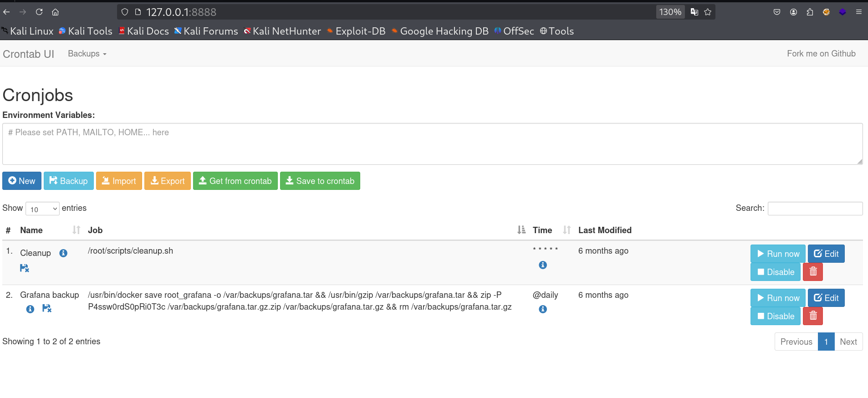
Task: Open the Firefox account icon
Action: point(793,12)
